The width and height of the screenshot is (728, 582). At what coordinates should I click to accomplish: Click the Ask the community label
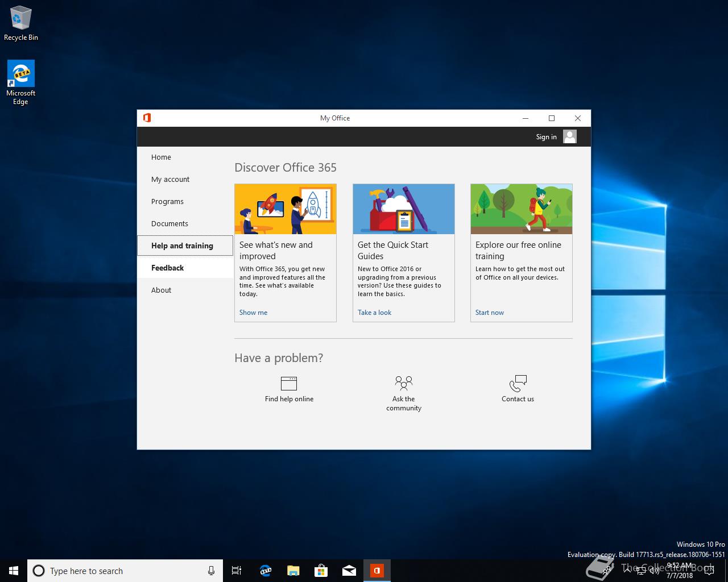tap(404, 404)
